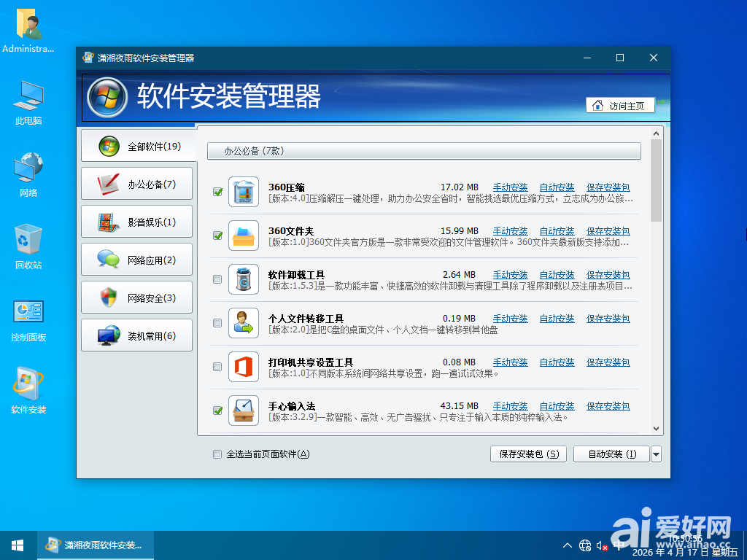Click 自动安装 link for 360压缩

point(557,187)
